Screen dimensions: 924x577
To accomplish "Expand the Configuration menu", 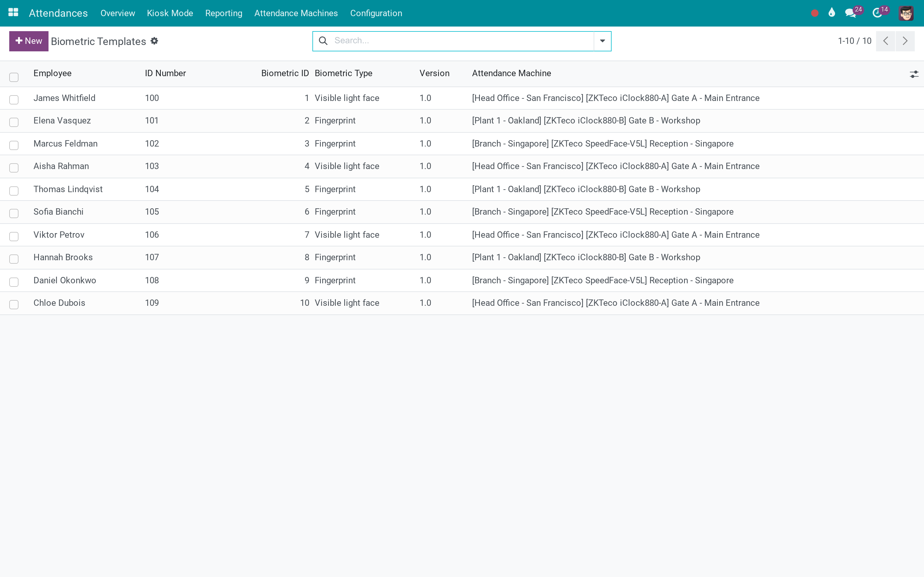I will point(376,13).
